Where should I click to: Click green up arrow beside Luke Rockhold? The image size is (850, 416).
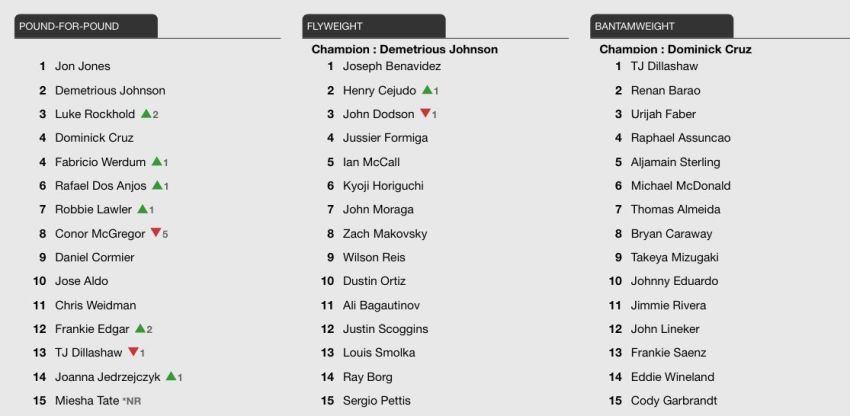[146, 114]
